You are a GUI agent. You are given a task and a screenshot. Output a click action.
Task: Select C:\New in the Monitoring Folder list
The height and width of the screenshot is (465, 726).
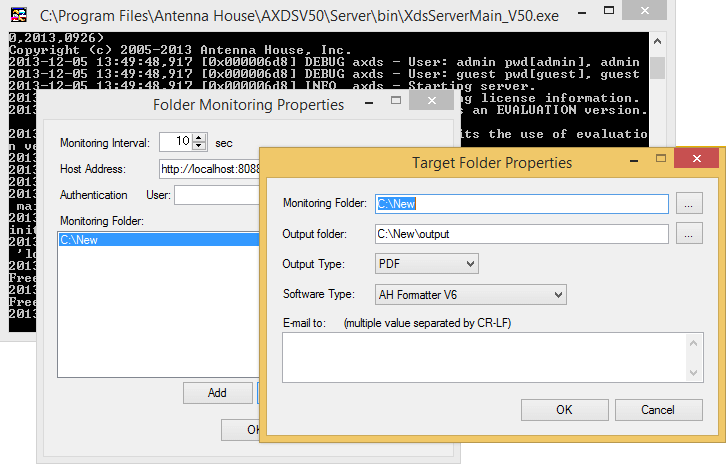click(x=158, y=239)
